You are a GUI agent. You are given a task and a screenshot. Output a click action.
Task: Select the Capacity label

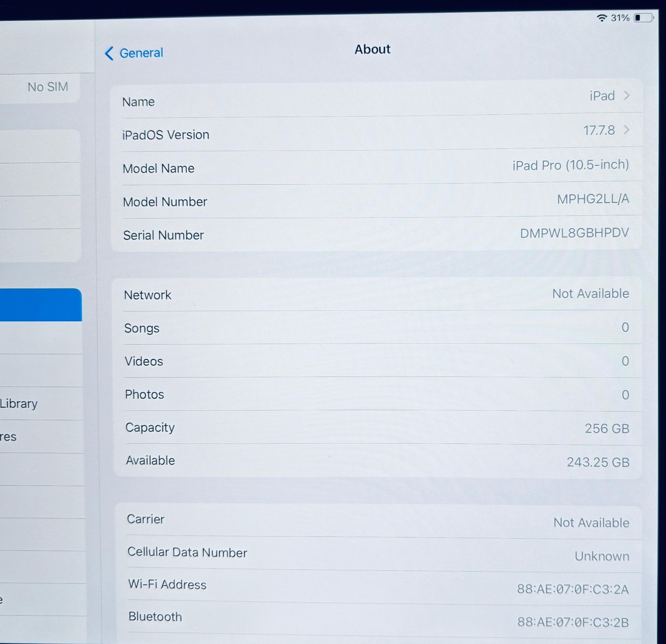coord(150,428)
